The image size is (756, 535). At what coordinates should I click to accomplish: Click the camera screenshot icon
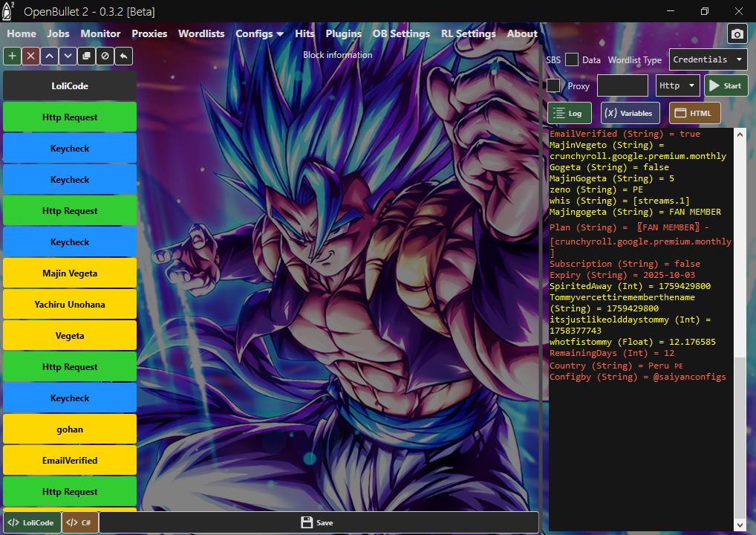(737, 34)
